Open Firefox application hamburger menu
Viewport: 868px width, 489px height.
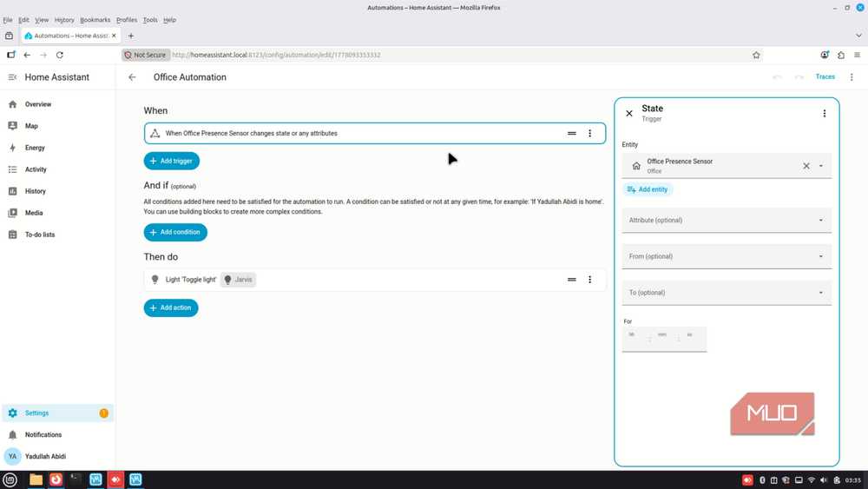pos(857,55)
